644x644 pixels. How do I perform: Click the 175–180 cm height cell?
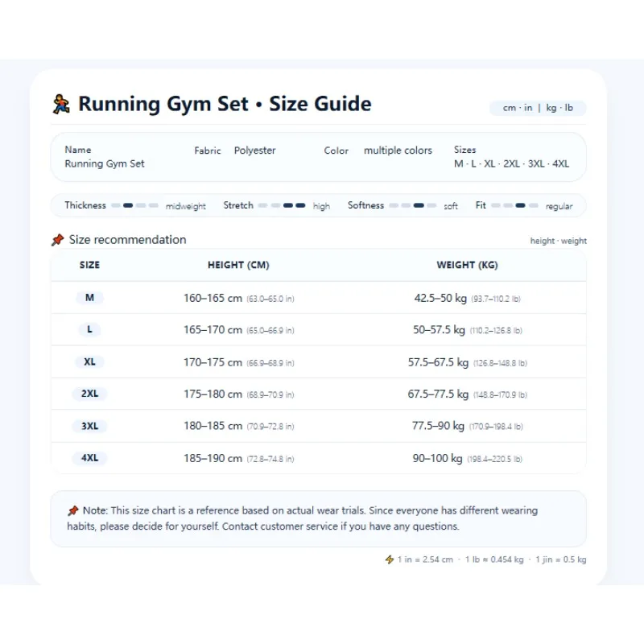point(238,394)
